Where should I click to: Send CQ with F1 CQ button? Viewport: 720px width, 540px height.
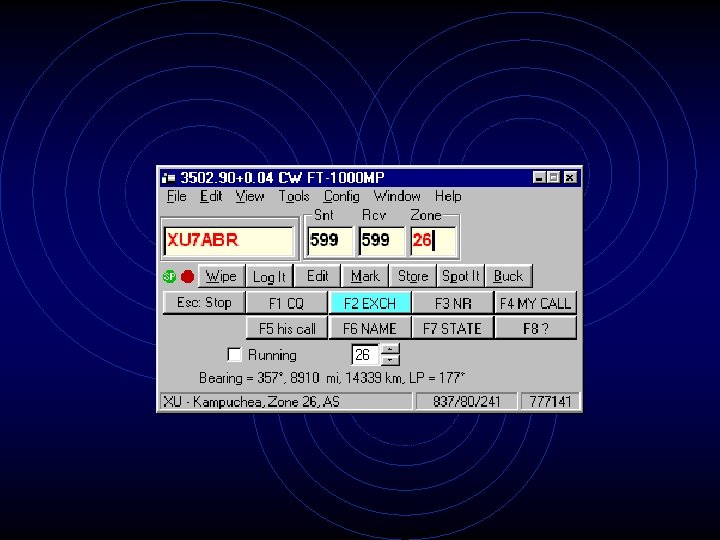[x=287, y=303]
